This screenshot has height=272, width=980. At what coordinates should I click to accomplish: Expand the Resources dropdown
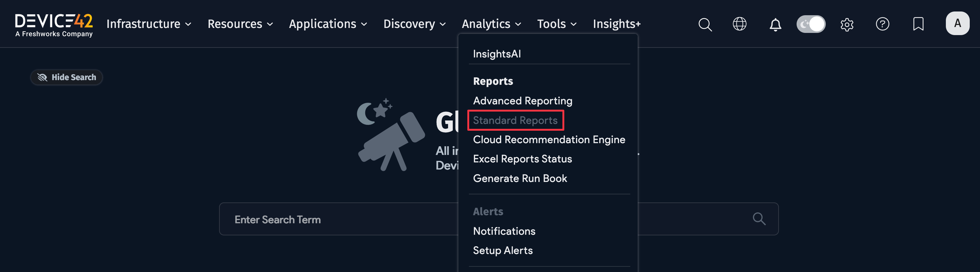coord(240,24)
